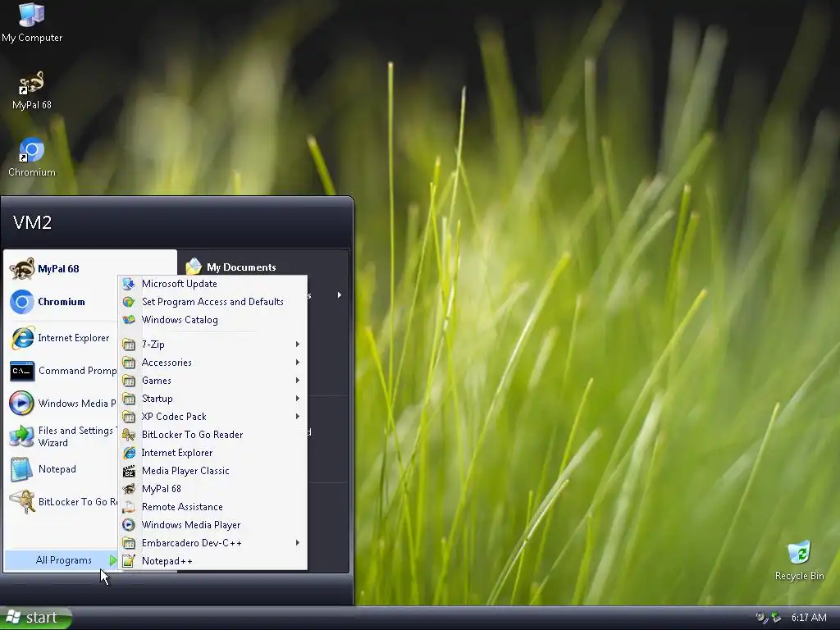The height and width of the screenshot is (630, 840).
Task: Click the 6:17 AM taskbar clock
Action: pyautogui.click(x=808, y=618)
